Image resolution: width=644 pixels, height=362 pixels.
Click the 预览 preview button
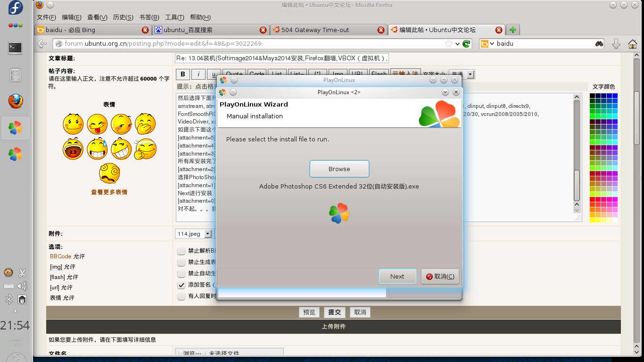(x=309, y=312)
